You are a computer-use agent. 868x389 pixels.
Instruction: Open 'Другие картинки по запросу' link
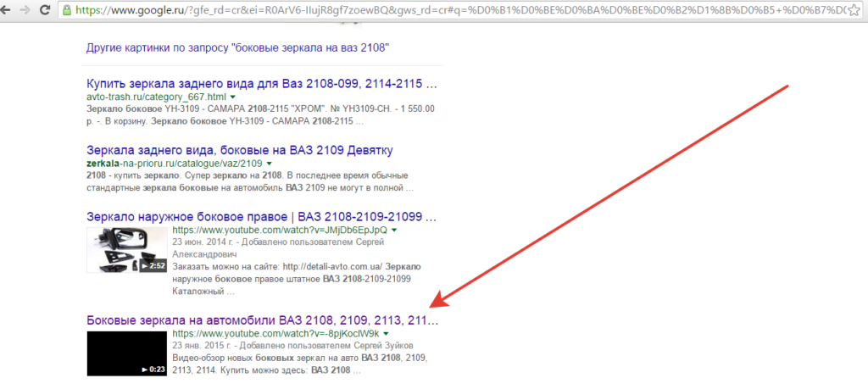point(238,48)
